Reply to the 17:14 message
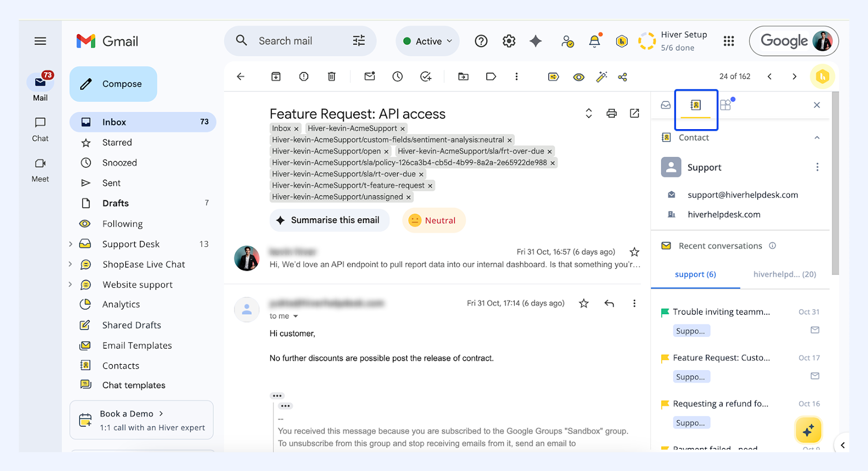The width and height of the screenshot is (868, 471). coord(610,304)
